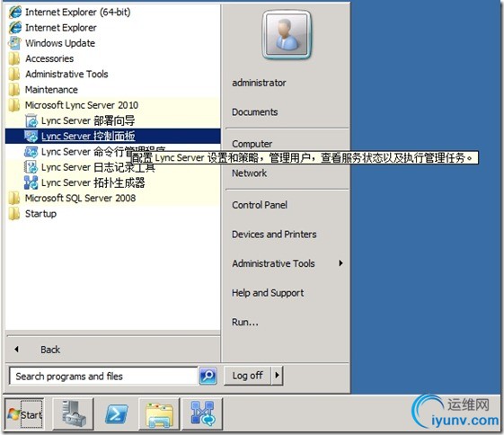Open Windows Explorer from the taskbar
504x435 pixels.
point(159,413)
